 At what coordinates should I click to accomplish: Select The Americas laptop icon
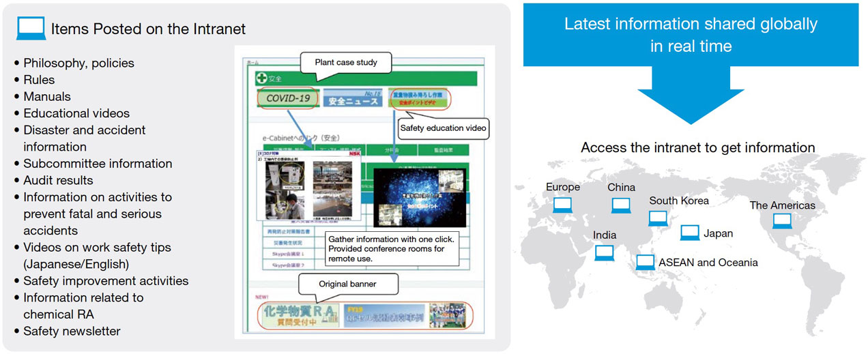pos(781,220)
